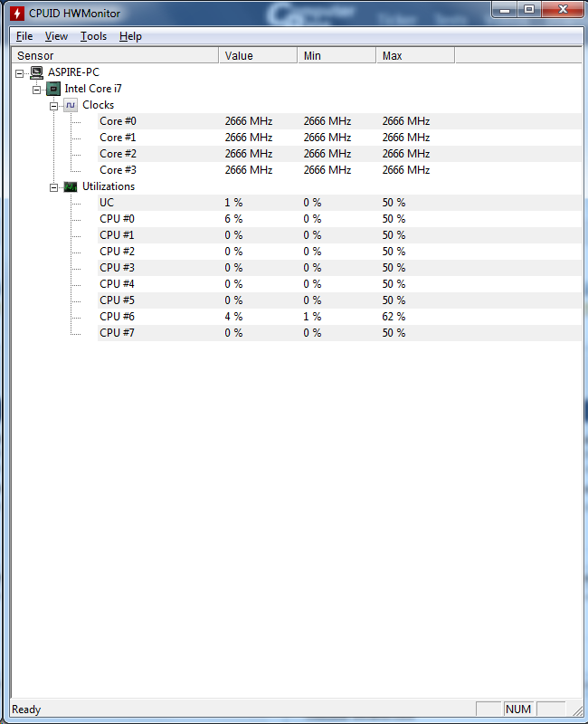Click CPU #6 min value 1 %
Screen dimensions: 588x724
point(312,317)
